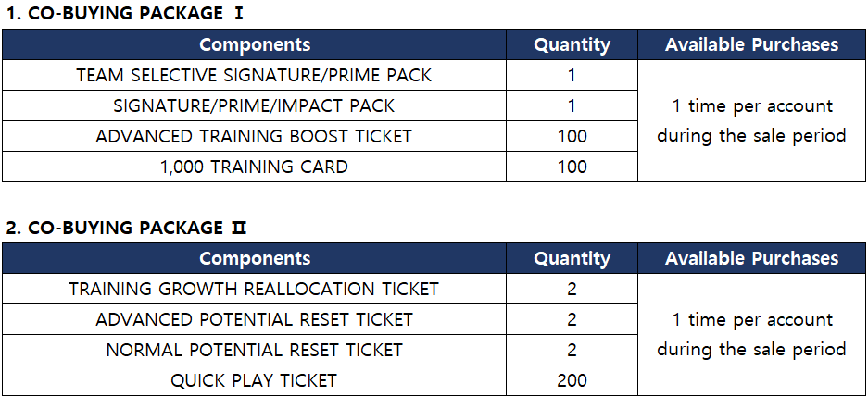Screen dimensions: 868x396
Task: Select the TEAM SELECTIVE SIGNATURE/PRIME PACK cell
Action: (x=255, y=75)
